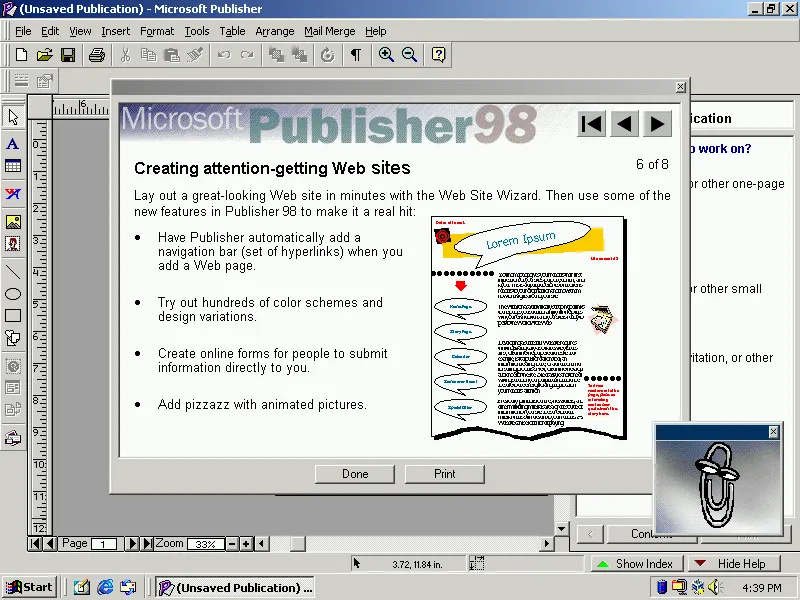
Task: Click the Zoom In magnifier icon
Action: click(386, 55)
